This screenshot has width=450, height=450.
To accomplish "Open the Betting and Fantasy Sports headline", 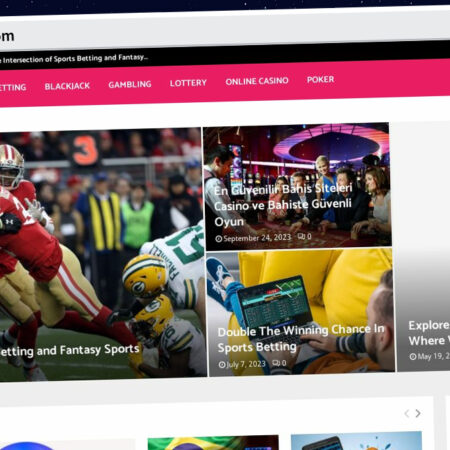I will coord(69,350).
